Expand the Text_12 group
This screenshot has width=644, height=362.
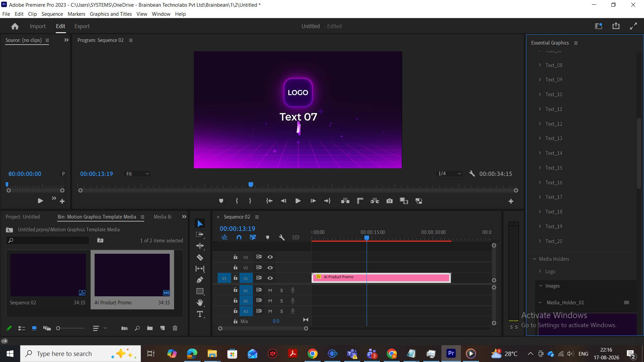coord(540,124)
